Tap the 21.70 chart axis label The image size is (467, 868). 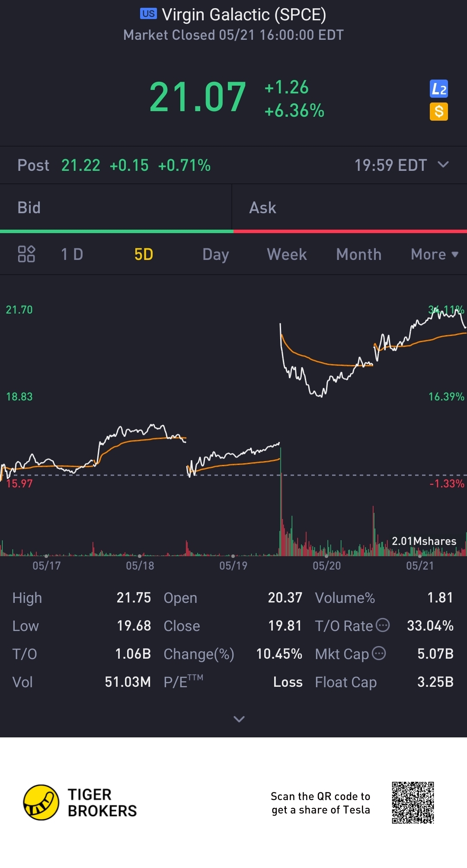pos(19,310)
